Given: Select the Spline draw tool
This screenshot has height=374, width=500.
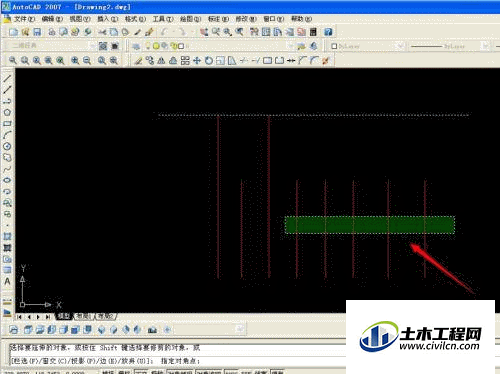Looking at the screenshot, I should coord(7,169).
